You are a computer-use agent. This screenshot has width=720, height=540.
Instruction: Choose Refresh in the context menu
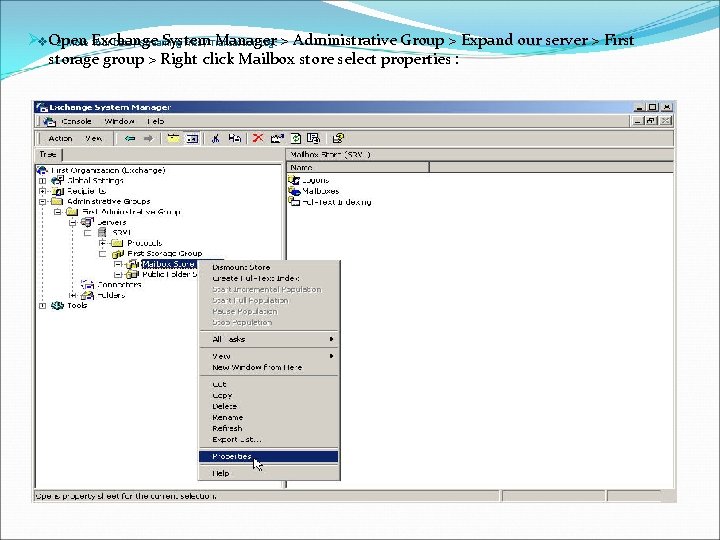click(x=269, y=428)
